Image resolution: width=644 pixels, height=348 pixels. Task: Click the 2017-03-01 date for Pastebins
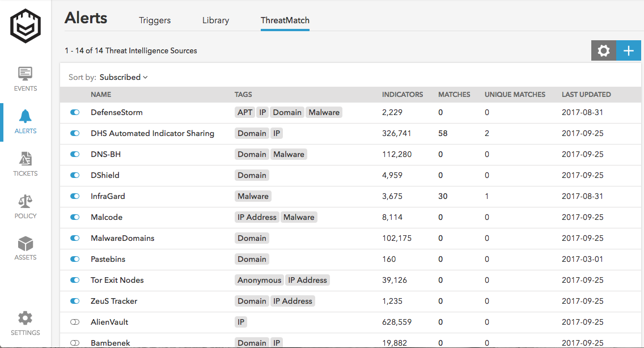click(582, 259)
